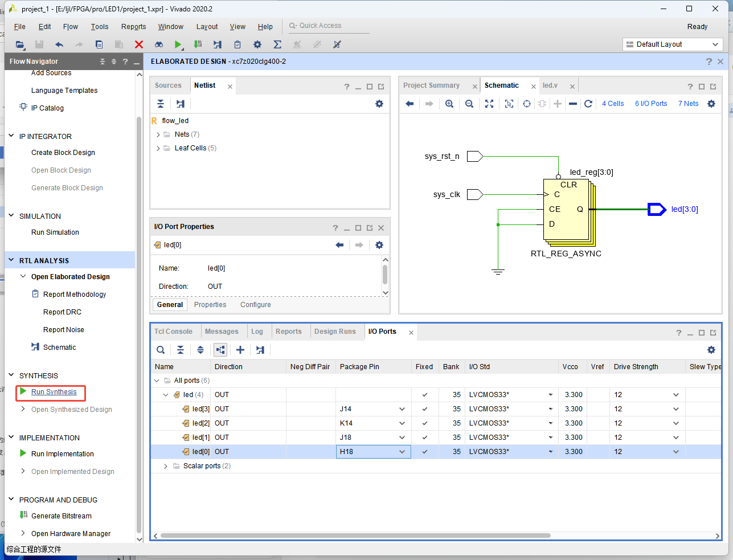Viewport: 733px width, 560px height.
Task: Open Package Pin dropdown for led[0] H18
Action: (402, 452)
